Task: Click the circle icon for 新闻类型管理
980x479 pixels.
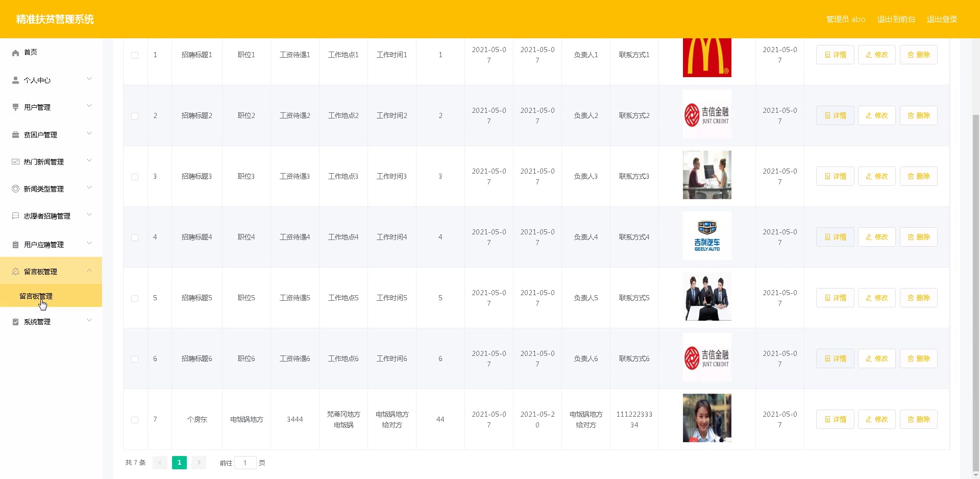Action: 15,189
